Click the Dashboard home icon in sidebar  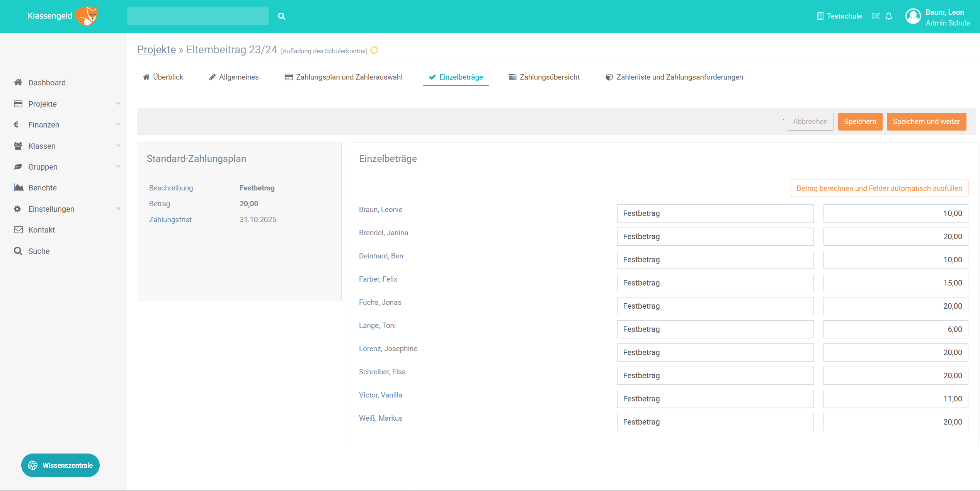(x=18, y=82)
